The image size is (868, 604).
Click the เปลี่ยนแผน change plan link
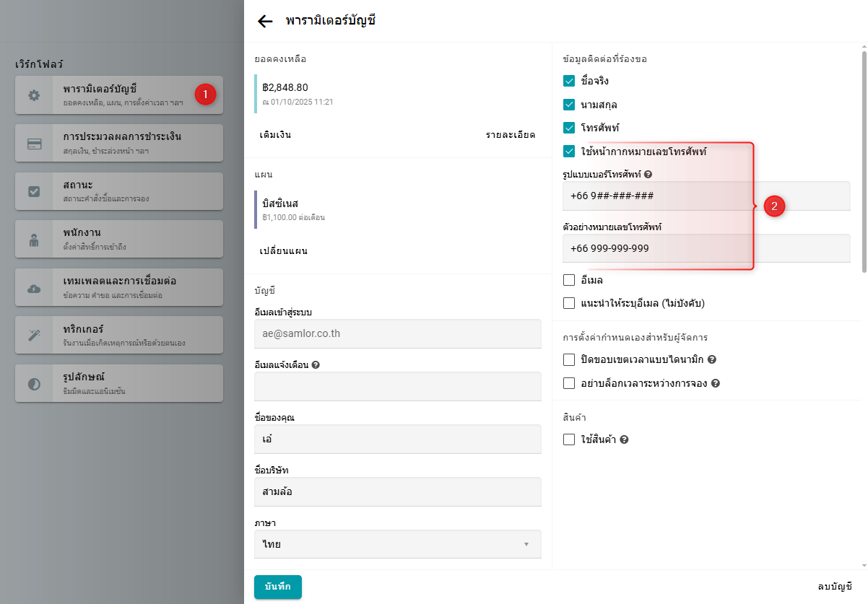(x=284, y=252)
